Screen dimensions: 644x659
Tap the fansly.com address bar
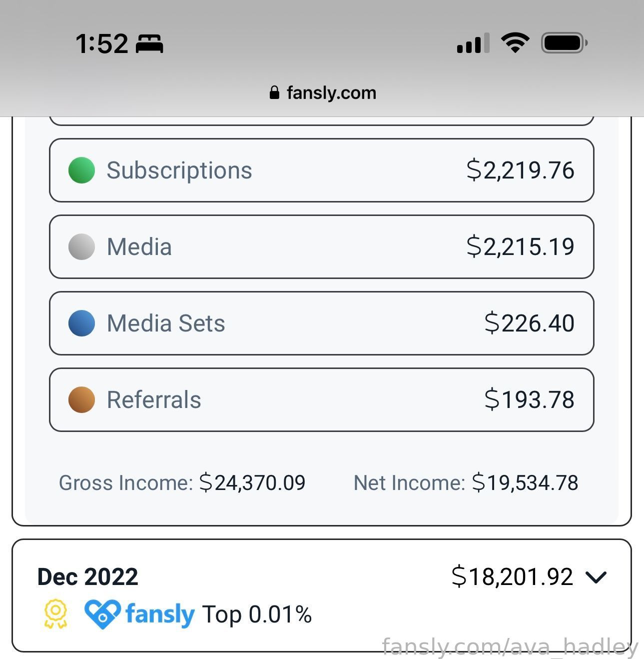323,92
